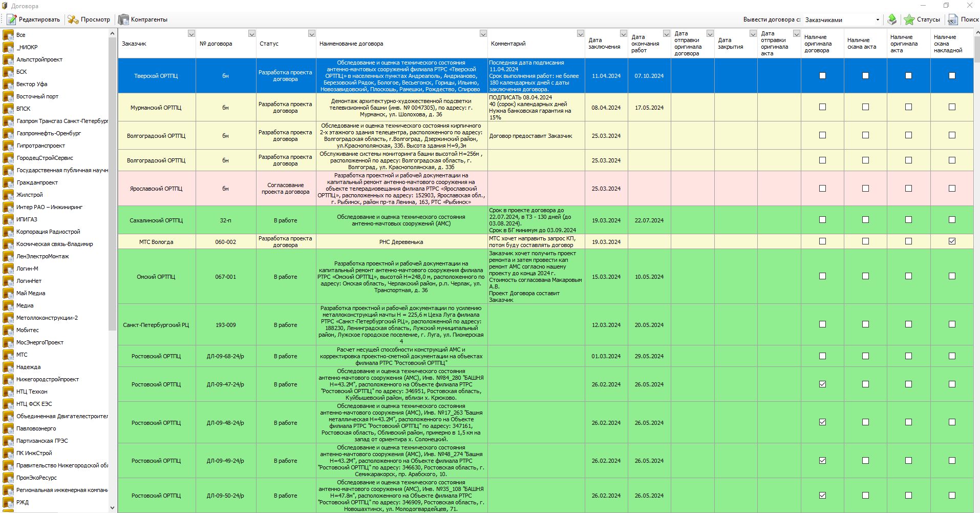The image size is (980, 513).
Task: Click the Жилстрой folder icon
Action: tap(8, 195)
